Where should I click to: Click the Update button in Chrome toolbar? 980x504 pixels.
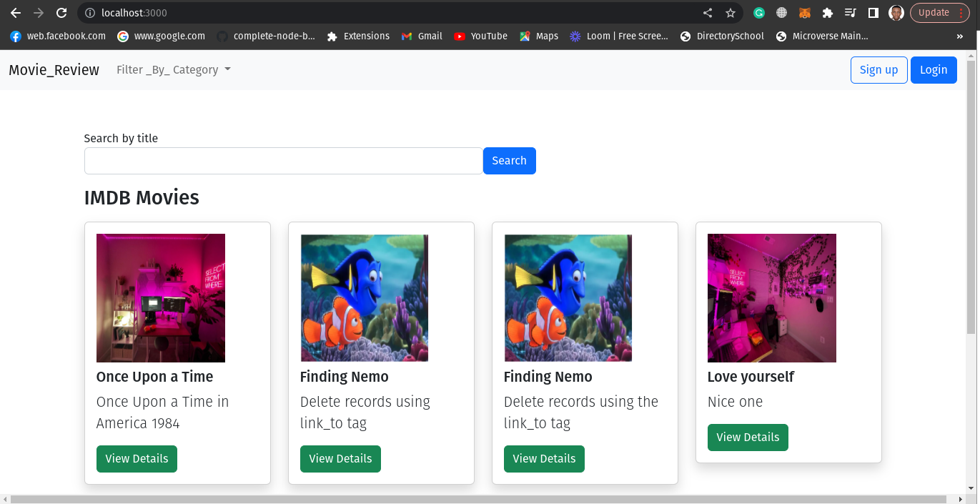click(x=939, y=13)
